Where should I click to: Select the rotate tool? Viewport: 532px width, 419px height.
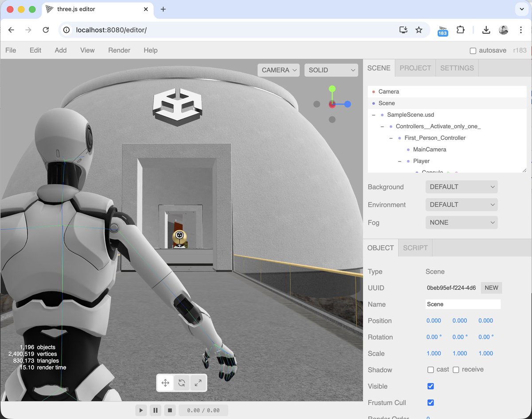(182, 383)
